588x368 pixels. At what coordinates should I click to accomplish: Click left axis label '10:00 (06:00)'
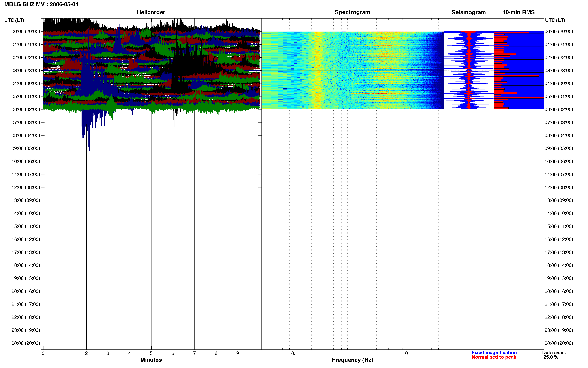26,161
